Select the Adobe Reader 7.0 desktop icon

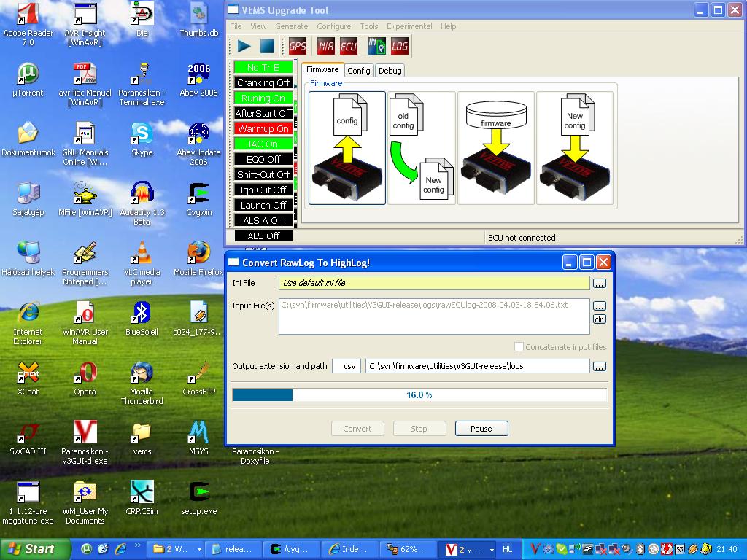pos(28,24)
